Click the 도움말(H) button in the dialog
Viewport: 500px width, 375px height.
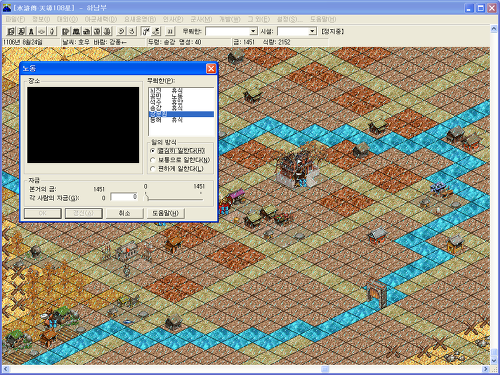pos(165,213)
